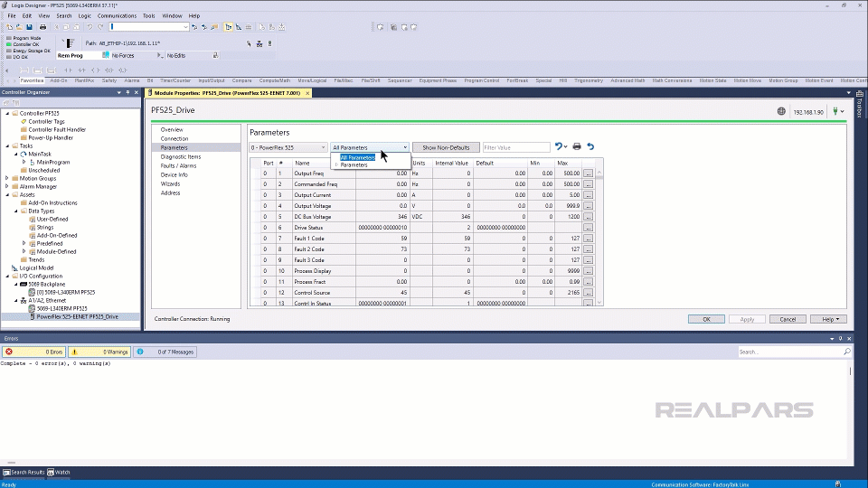Save the project with the floppy icon
This screenshot has height=488, width=868.
click(29, 26)
